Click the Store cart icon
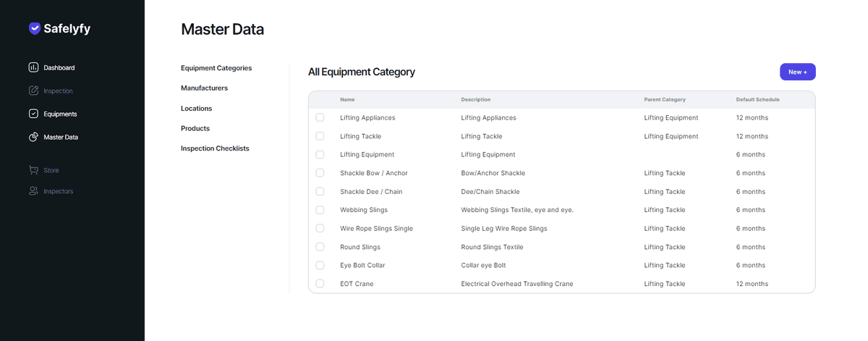The width and height of the screenshot is (868, 341). (33, 170)
